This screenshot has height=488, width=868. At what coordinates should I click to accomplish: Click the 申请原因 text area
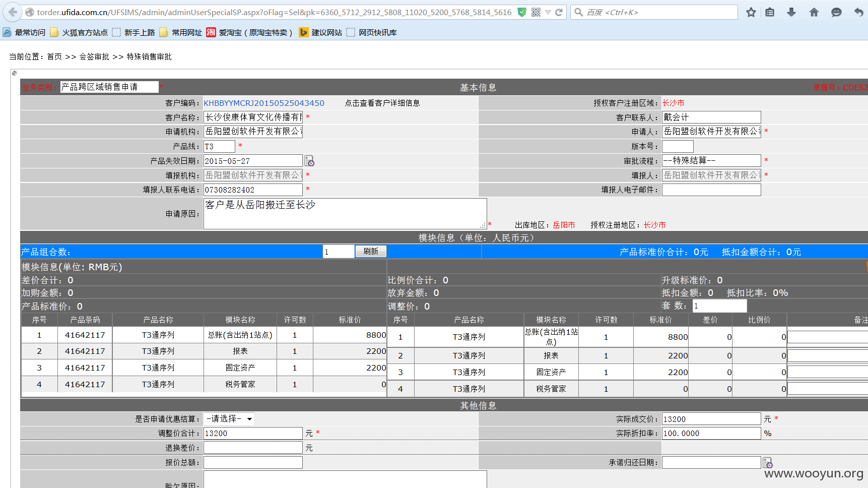click(x=345, y=214)
